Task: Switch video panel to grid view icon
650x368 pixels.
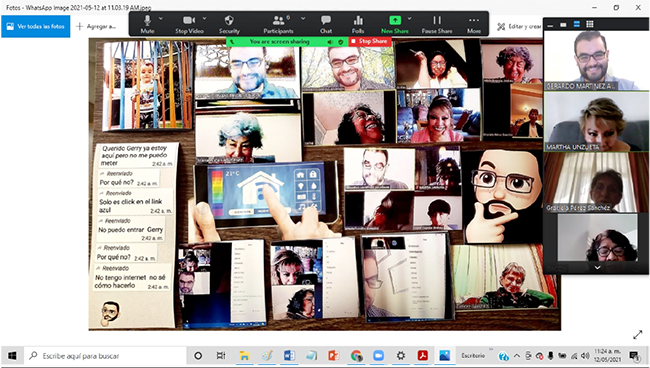Action: 589,24
